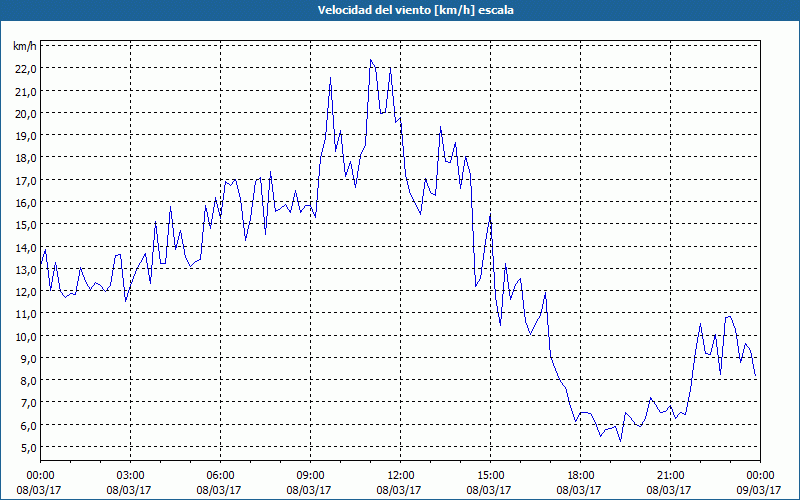
Task: Click the wind speed peak near 11:00
Action: pyautogui.click(x=370, y=60)
